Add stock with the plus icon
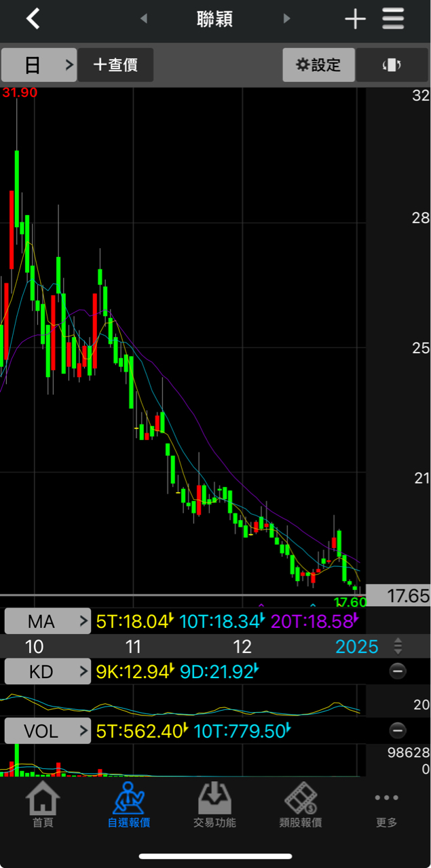431x868 pixels. [355, 19]
